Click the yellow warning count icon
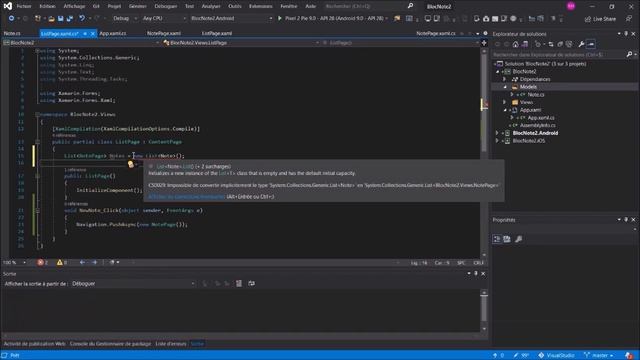This screenshot has height=360, width=640. coord(60,262)
